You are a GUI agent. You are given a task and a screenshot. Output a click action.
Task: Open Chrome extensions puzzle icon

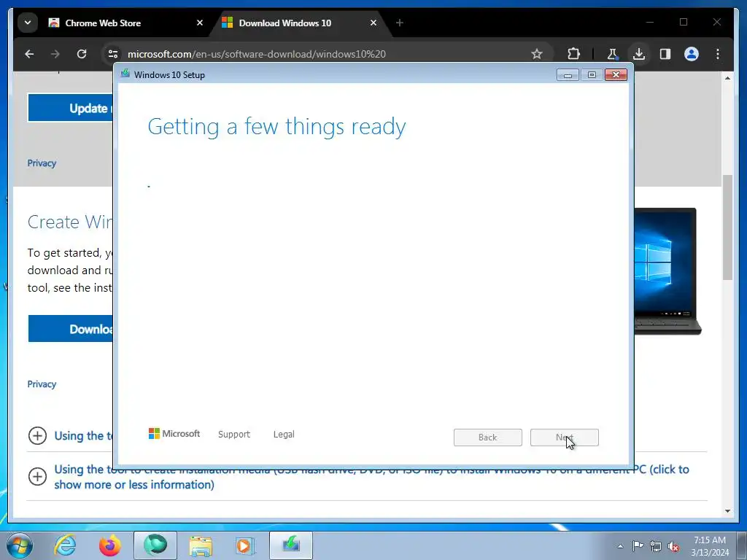point(573,54)
